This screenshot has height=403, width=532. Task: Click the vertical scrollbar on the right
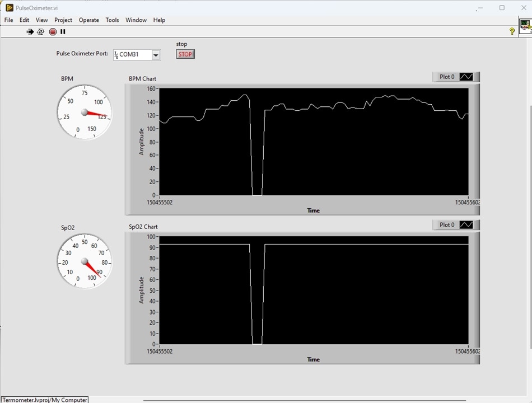[x=530, y=227]
